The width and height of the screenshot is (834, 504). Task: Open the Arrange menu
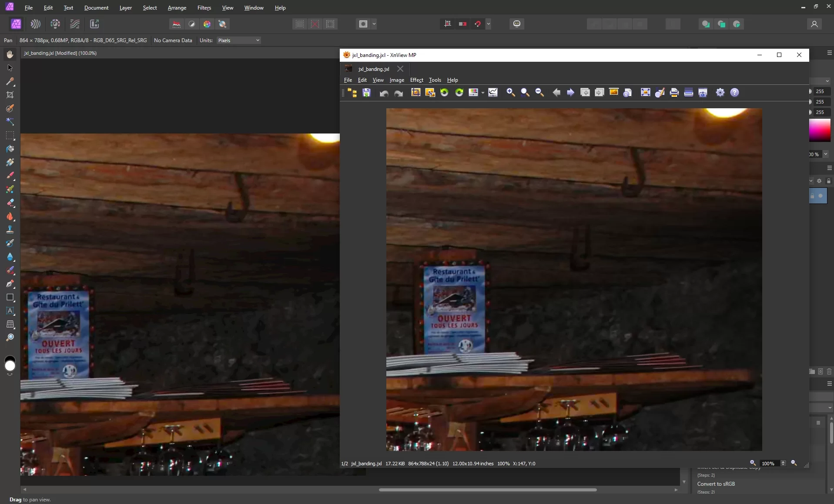[x=177, y=8]
